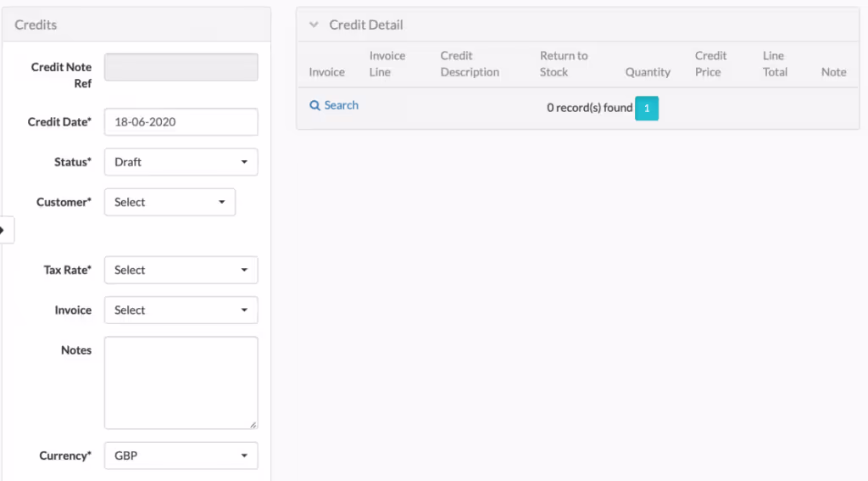Image resolution: width=868 pixels, height=481 pixels.
Task: Open the Invoice select dropdown
Action: point(181,310)
